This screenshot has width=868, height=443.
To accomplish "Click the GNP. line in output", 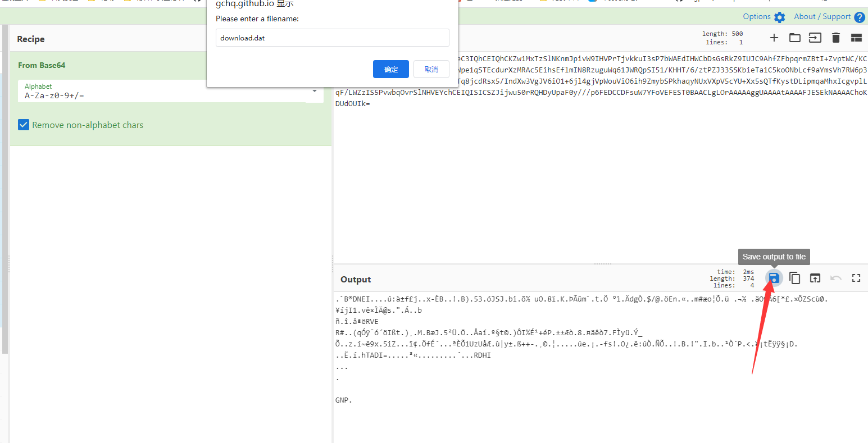I will coord(344,400).
